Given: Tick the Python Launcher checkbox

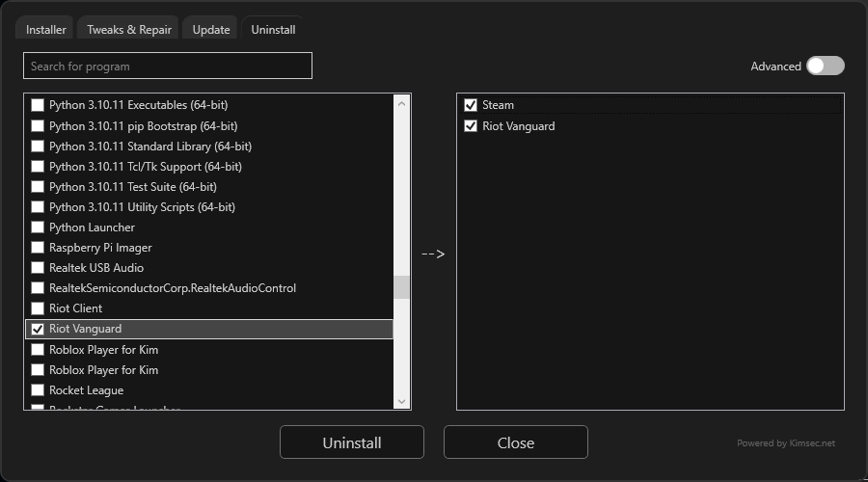Looking at the screenshot, I should tap(38, 228).
